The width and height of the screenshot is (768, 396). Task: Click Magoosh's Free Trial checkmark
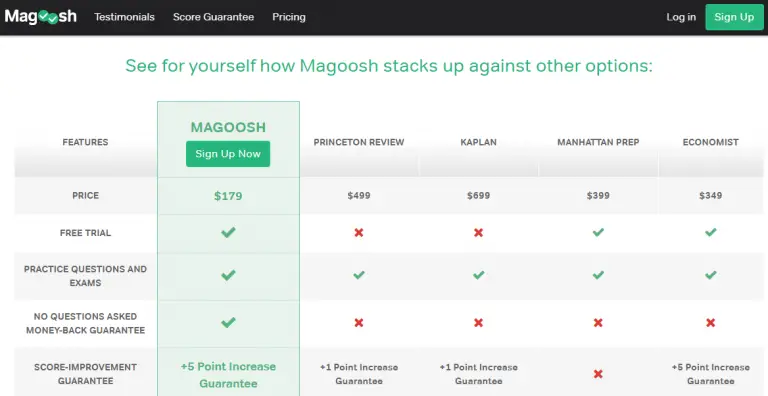click(x=228, y=232)
